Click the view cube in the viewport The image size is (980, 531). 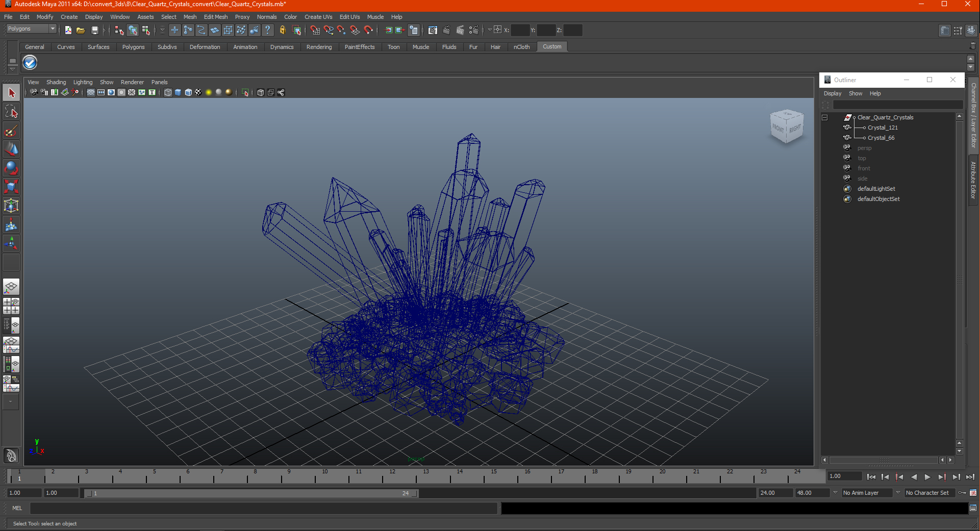pos(786,127)
